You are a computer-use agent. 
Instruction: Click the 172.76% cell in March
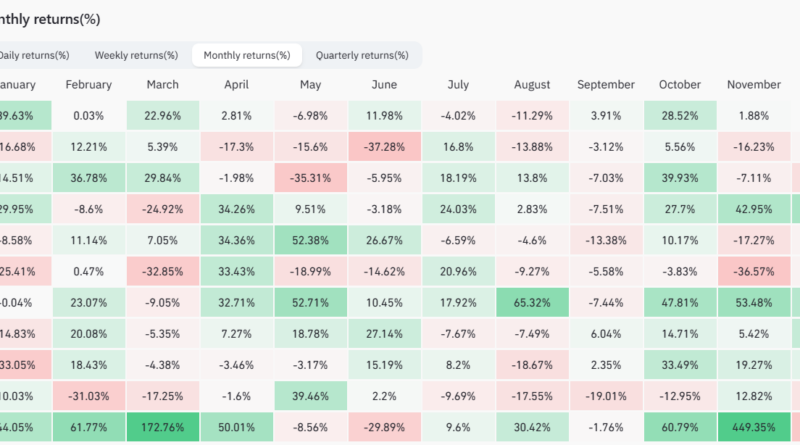coord(162,425)
